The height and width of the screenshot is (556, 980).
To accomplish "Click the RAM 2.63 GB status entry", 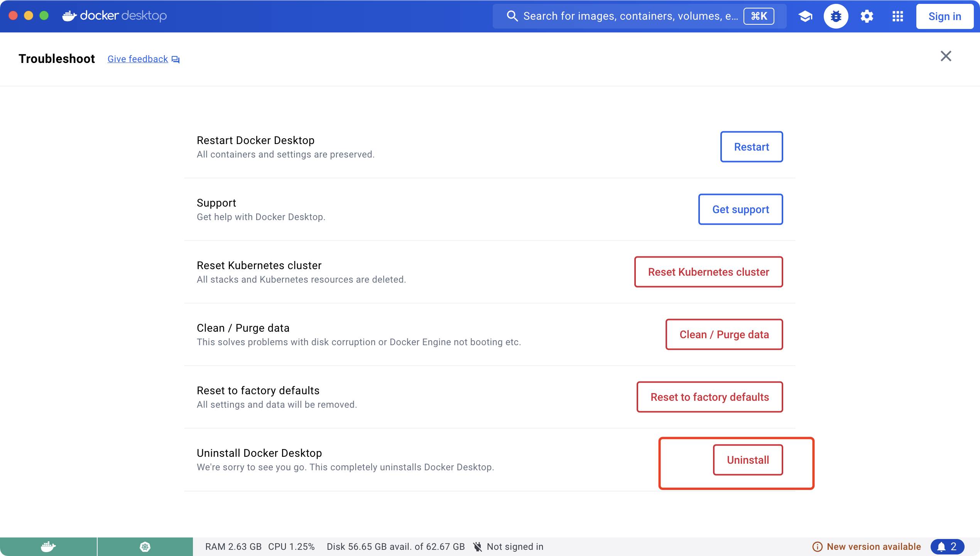I will click(x=233, y=547).
